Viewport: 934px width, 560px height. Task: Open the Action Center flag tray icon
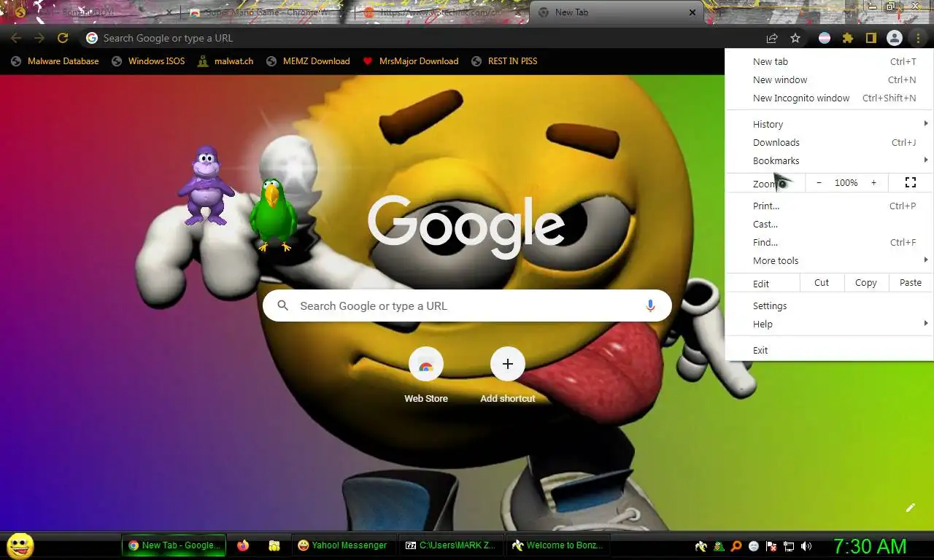771,545
